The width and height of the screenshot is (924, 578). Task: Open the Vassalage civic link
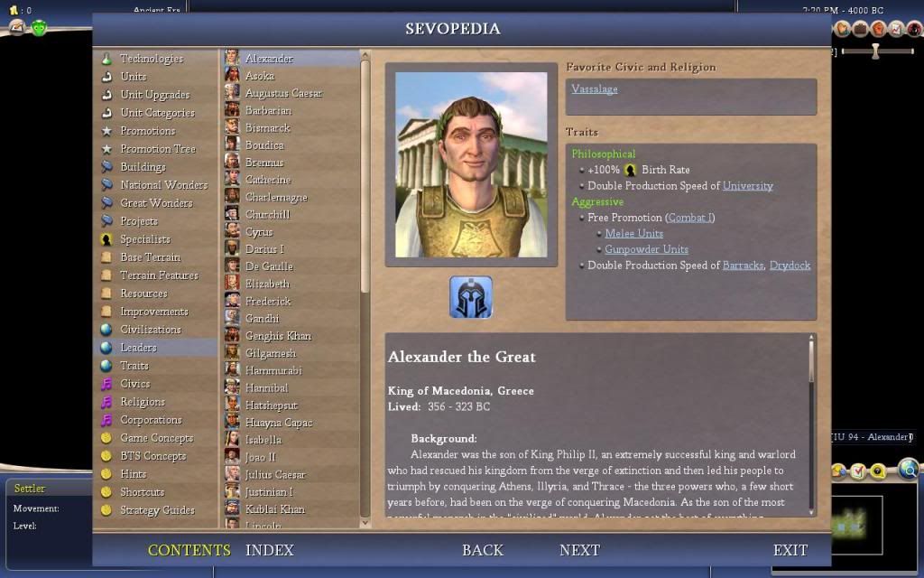594,89
